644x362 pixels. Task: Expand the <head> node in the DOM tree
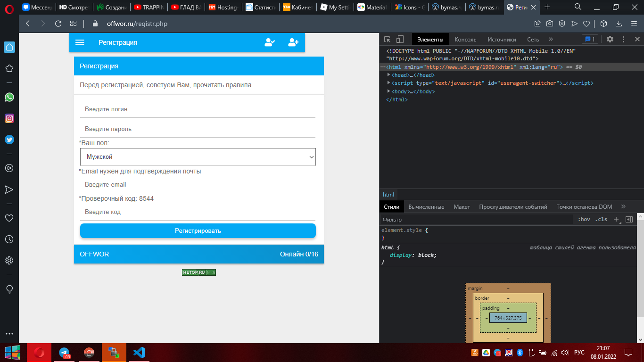[x=388, y=75]
